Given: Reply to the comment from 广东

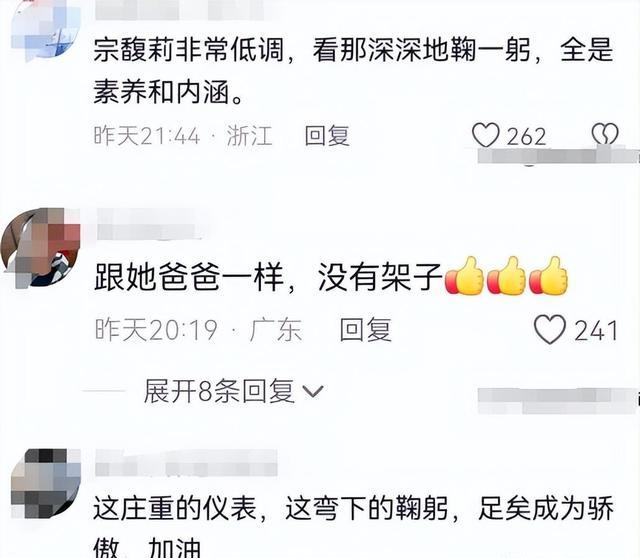Looking at the screenshot, I should tap(366, 330).
